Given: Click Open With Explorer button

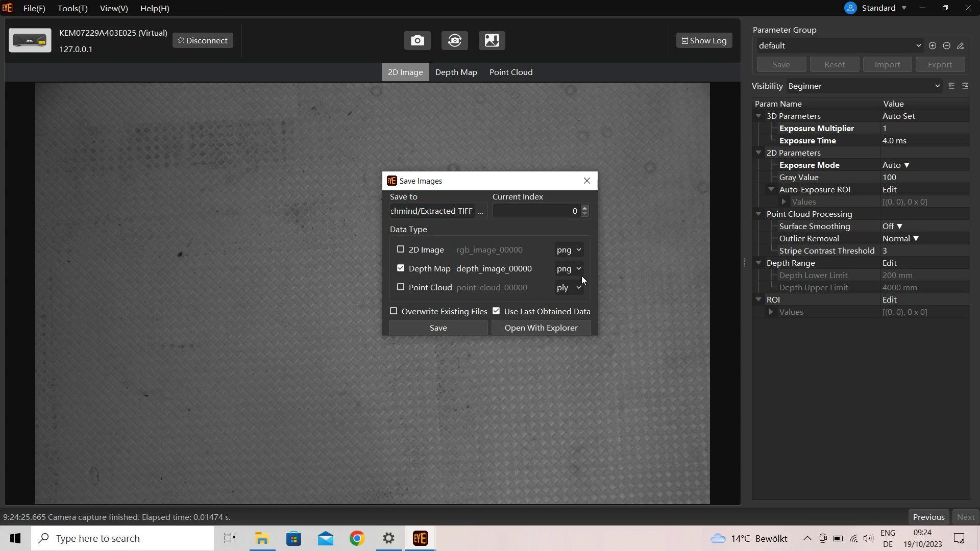Looking at the screenshot, I should (x=541, y=328).
